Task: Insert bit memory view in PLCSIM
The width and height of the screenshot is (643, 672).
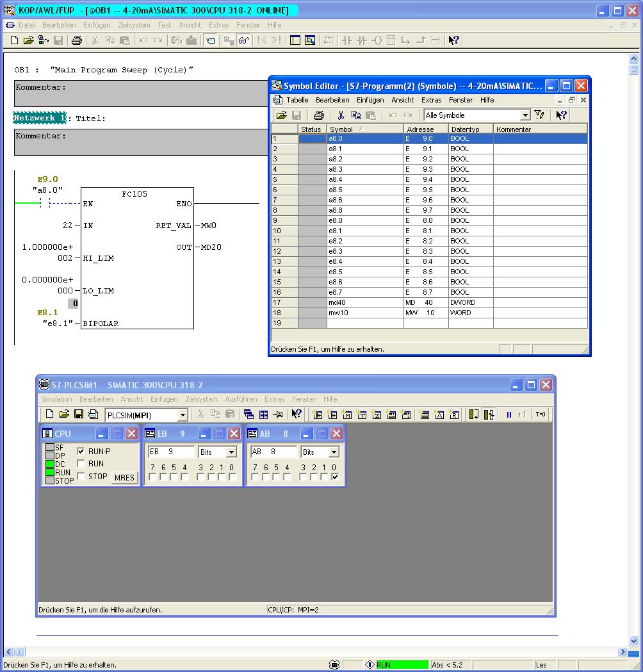Action: pos(347,414)
